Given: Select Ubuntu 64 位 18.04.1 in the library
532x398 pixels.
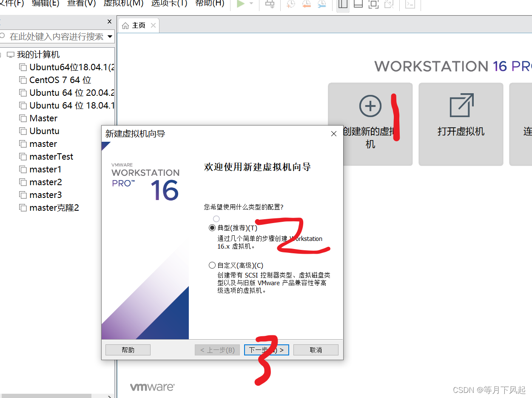Looking at the screenshot, I should [x=72, y=106].
